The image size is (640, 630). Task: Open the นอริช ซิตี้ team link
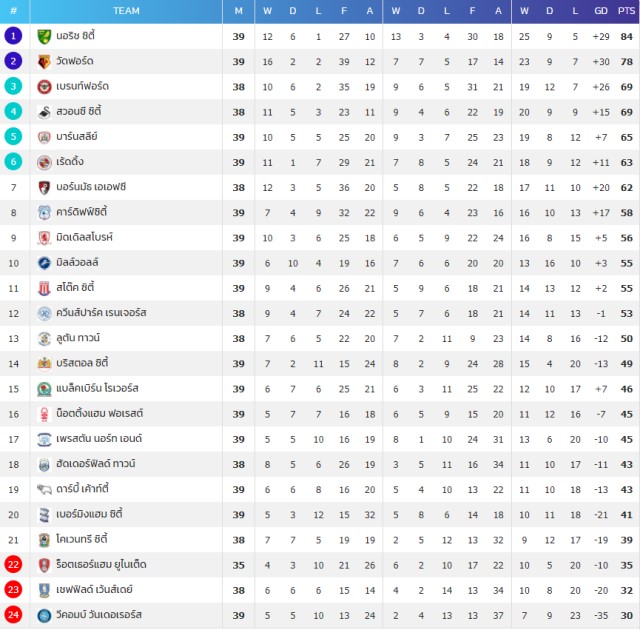point(76,36)
